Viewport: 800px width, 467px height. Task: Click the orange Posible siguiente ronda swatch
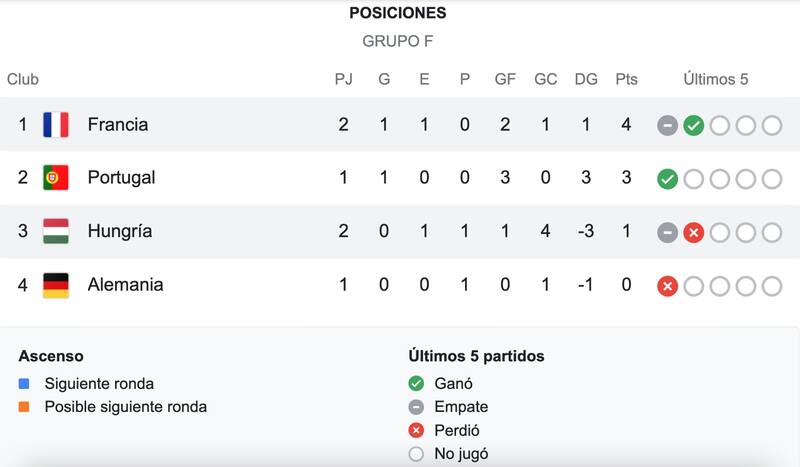(24, 407)
